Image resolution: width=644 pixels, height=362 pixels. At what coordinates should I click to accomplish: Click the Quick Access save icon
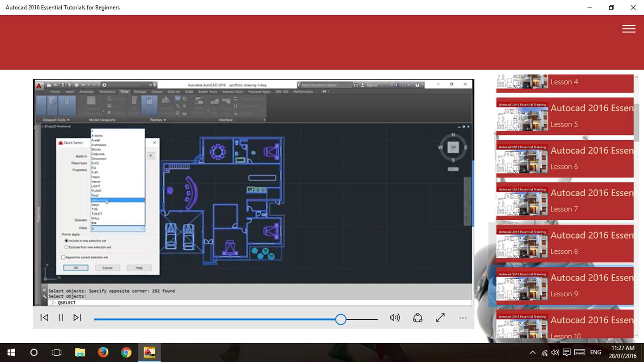pos(63,85)
